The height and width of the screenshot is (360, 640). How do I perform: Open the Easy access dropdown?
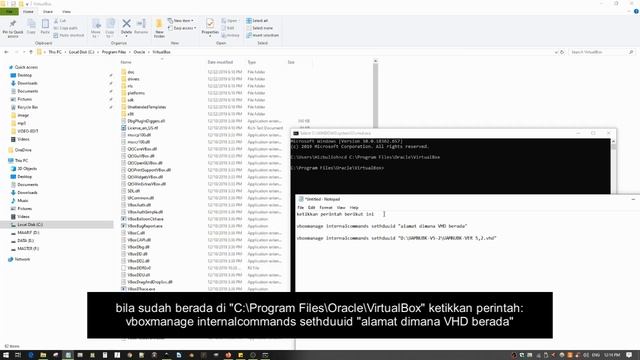[x=182, y=28]
